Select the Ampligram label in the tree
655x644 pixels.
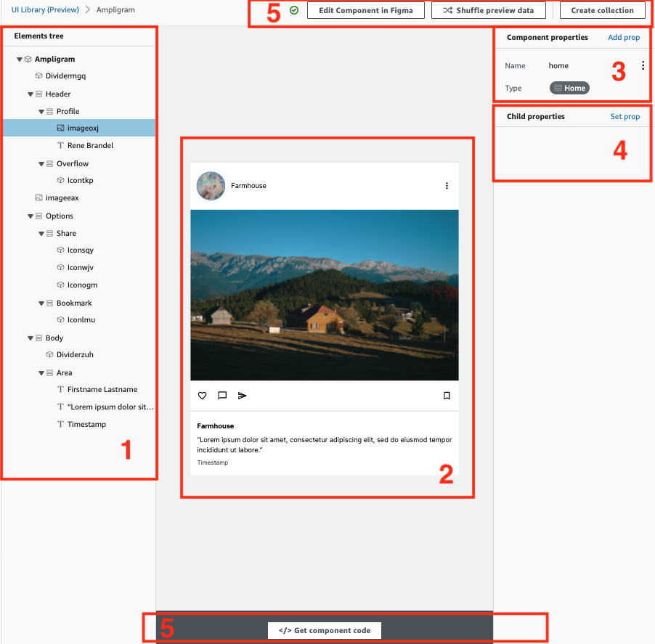click(x=54, y=60)
